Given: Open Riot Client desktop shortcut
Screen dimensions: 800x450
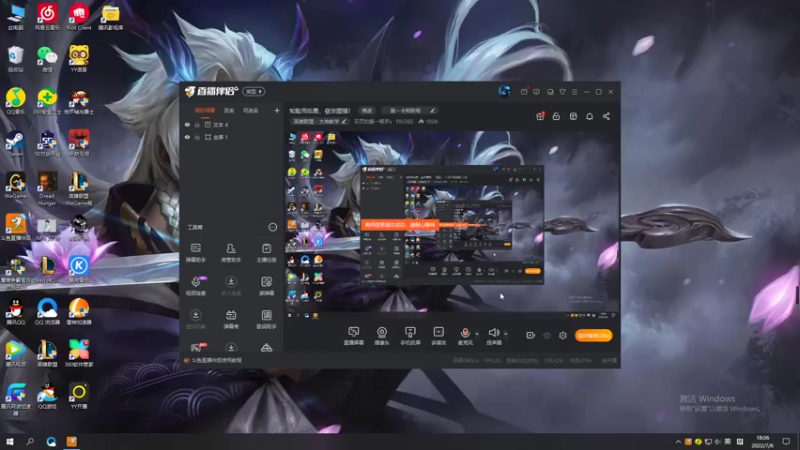Looking at the screenshot, I should click(79, 17).
